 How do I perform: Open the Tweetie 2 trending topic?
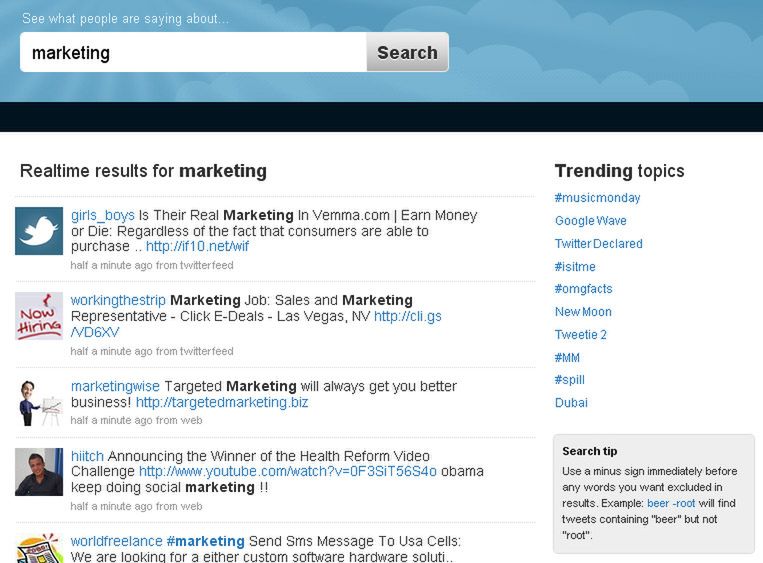(581, 335)
